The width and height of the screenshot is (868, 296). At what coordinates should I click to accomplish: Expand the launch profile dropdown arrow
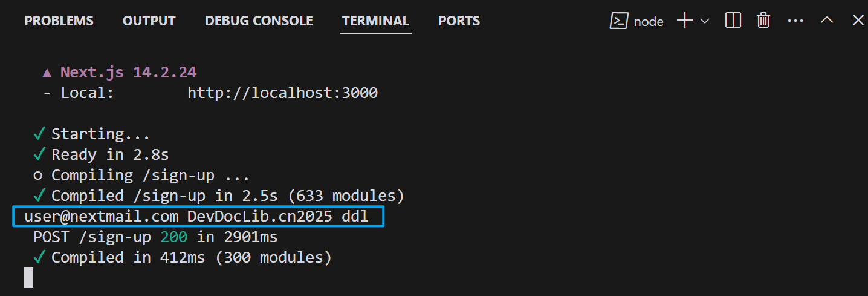[x=704, y=21]
